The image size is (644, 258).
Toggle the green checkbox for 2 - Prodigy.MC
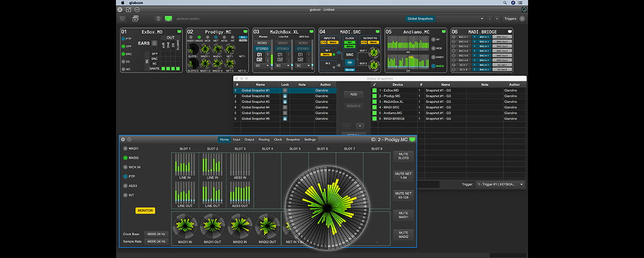(x=375, y=96)
